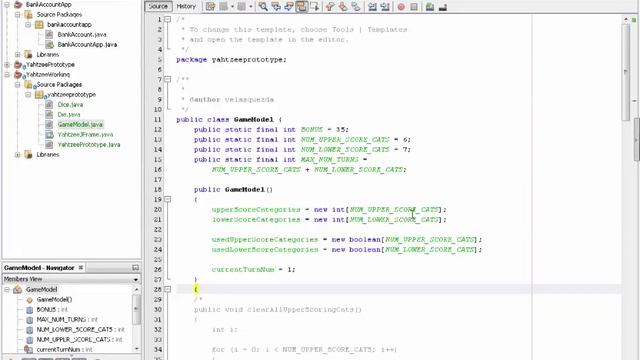This screenshot has width=640, height=360.
Task: Select MAX_NUM_TURNS member in Navigator
Action: pyautogui.click(x=67, y=320)
